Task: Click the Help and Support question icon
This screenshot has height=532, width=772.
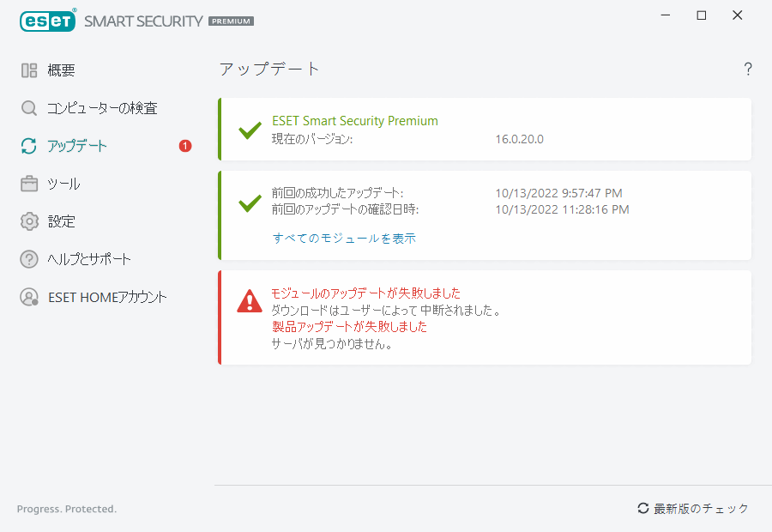Action: [29, 259]
